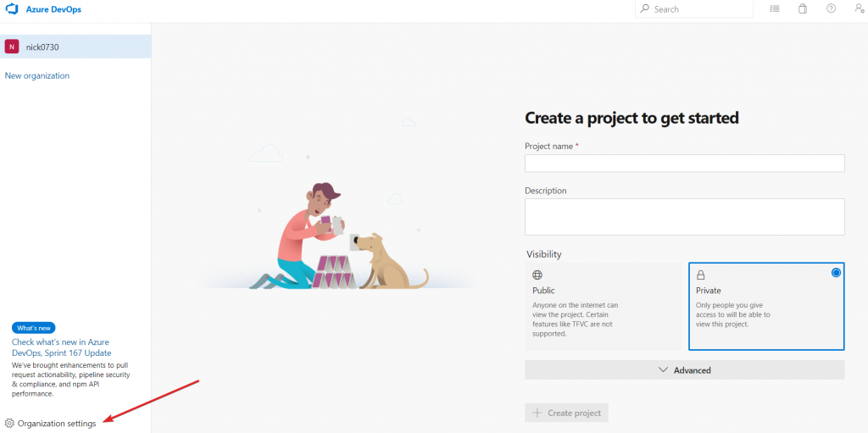Select the nick0730 organization
The image size is (868, 433).
point(75,47)
